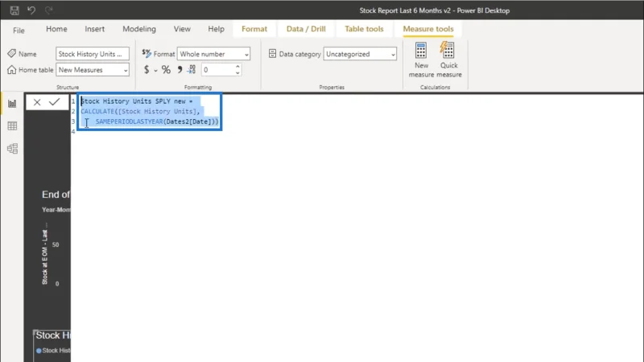Click CALCULATE formula line
This screenshot has width=644, height=362.
pos(140,112)
